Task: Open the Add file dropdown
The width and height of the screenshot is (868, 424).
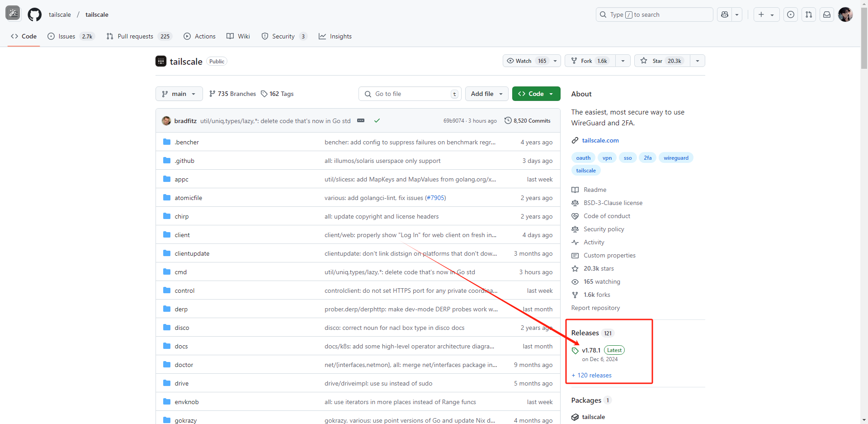Action: [x=487, y=94]
